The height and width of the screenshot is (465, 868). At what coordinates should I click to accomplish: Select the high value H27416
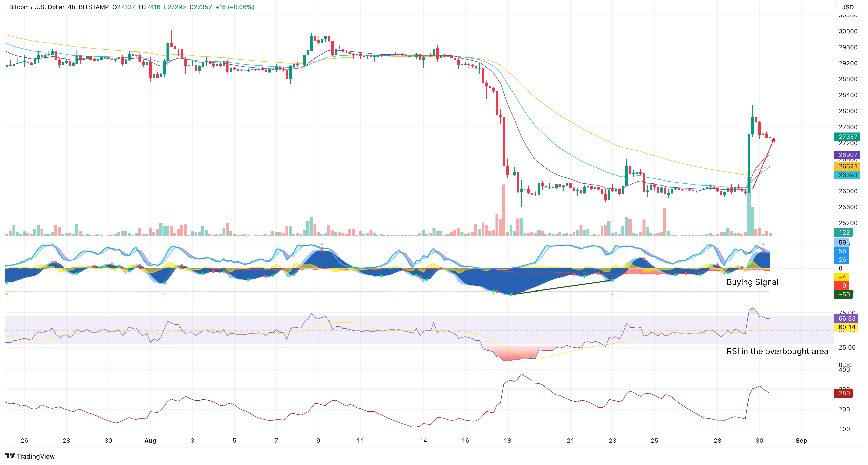(x=150, y=7)
